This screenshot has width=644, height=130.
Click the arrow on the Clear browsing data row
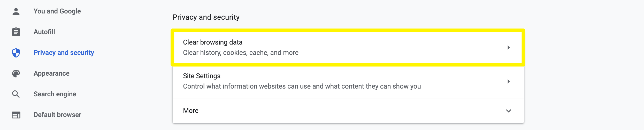tap(509, 48)
